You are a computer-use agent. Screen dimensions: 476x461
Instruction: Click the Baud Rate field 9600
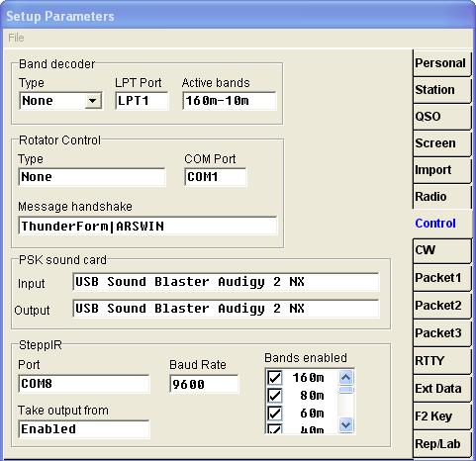(204, 384)
